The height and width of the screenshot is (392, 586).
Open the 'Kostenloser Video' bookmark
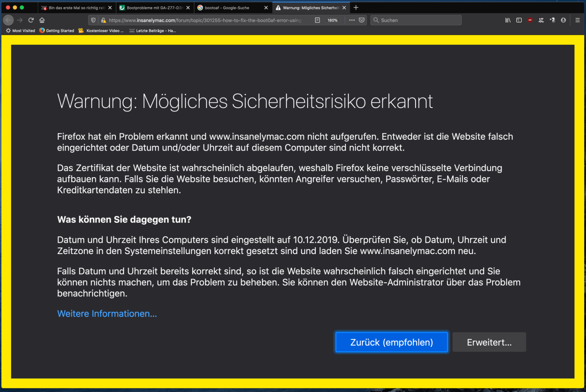101,31
